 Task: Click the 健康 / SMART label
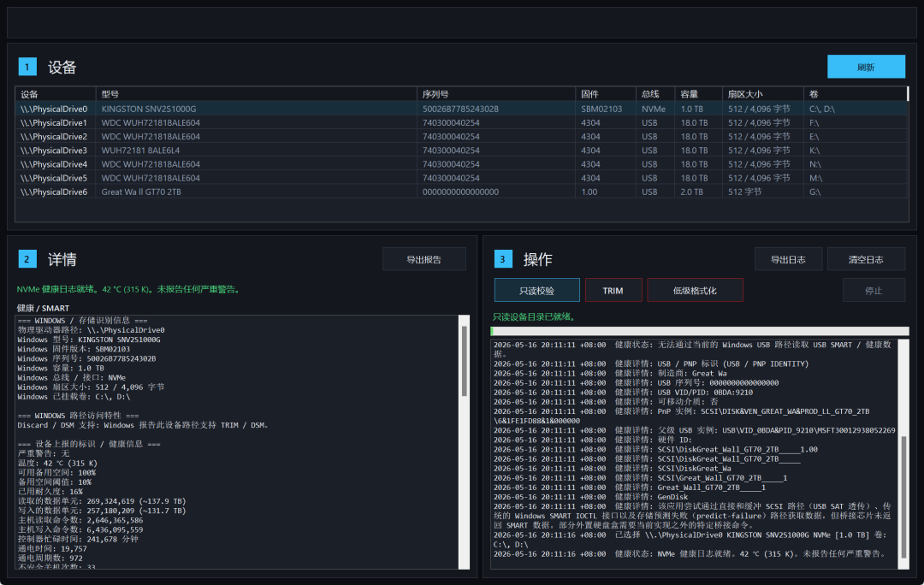43,308
